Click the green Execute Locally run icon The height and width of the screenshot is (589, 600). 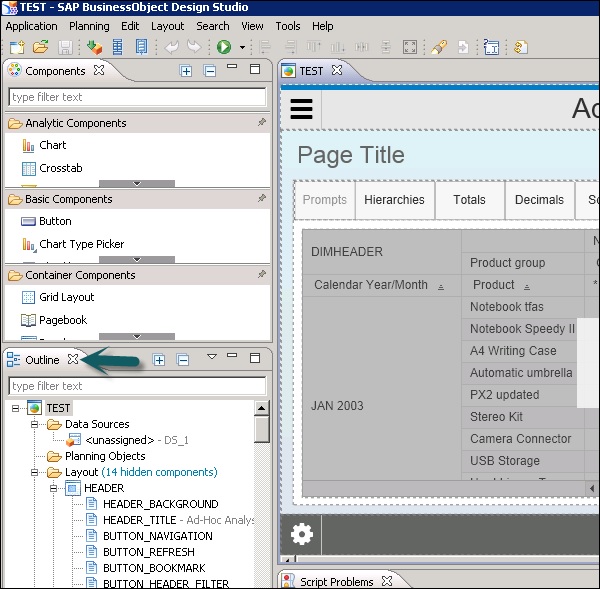tap(224, 47)
